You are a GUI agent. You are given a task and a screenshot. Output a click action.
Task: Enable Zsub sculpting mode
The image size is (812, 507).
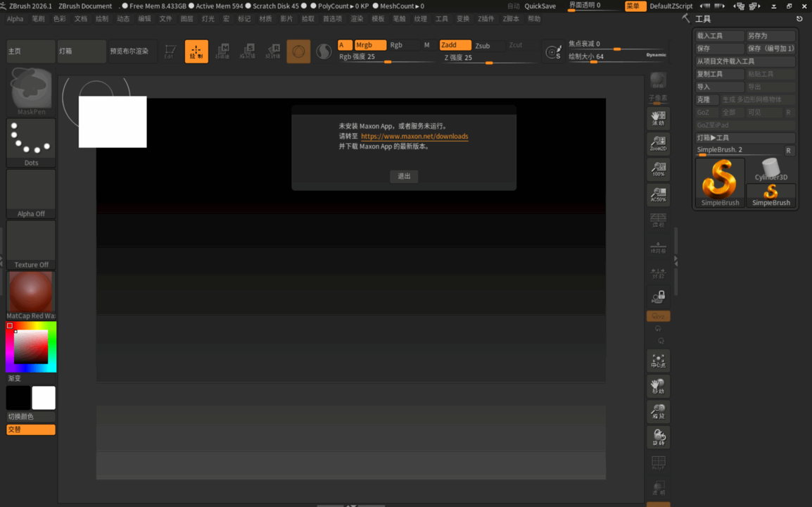point(481,44)
